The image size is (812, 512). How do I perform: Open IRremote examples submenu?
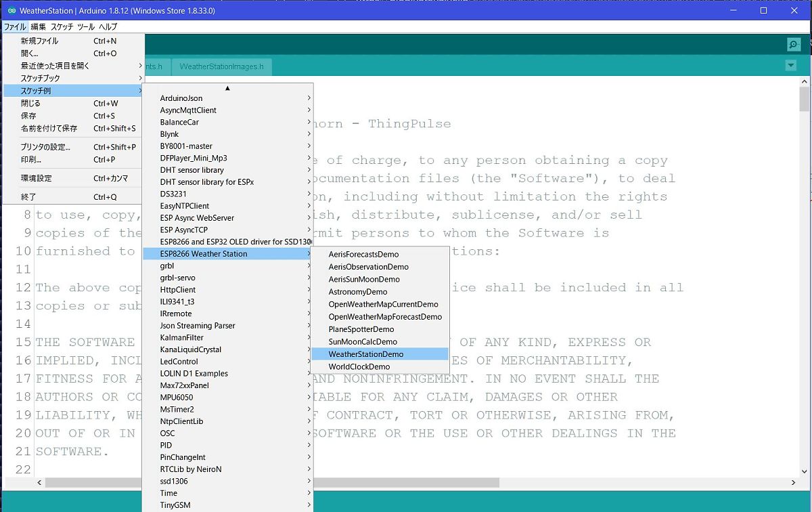point(227,314)
